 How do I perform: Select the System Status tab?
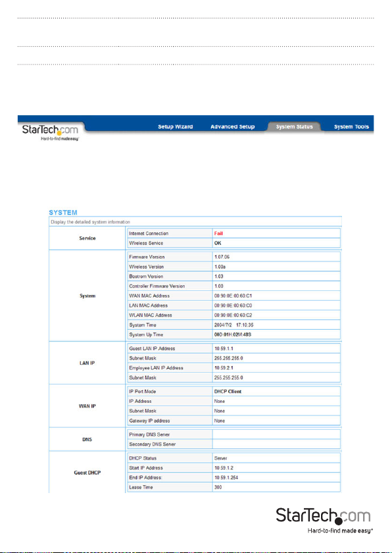294,126
